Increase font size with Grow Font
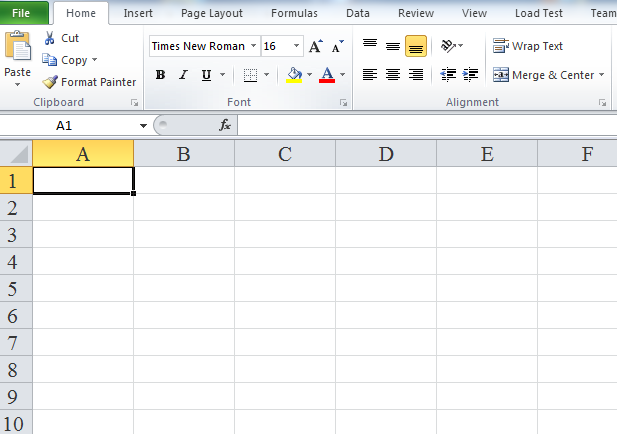 pyautogui.click(x=316, y=47)
